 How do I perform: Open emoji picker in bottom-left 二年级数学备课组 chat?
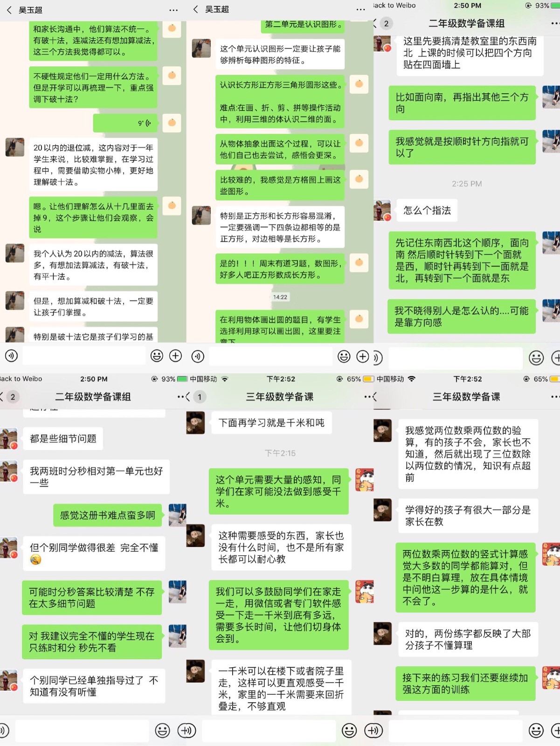162,731
